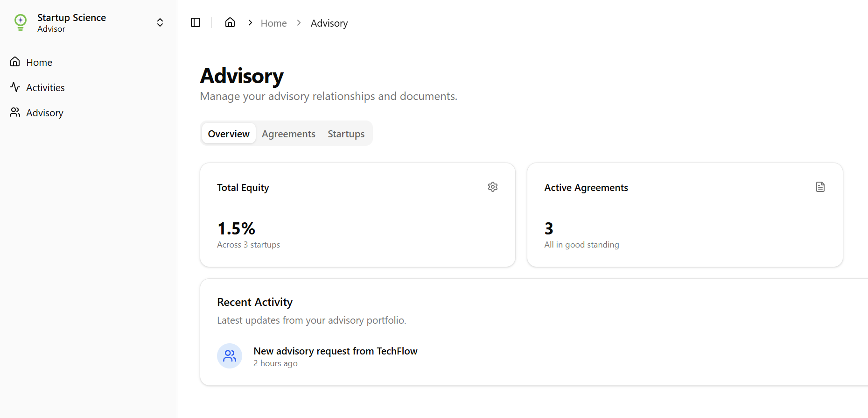Click the Advisory users icon in sidebar
Screen dimensions: 868x418
pyautogui.click(x=15, y=112)
